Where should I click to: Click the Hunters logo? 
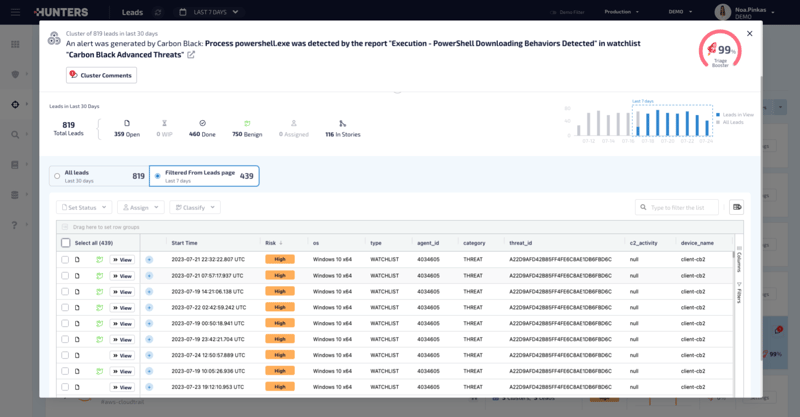61,12
